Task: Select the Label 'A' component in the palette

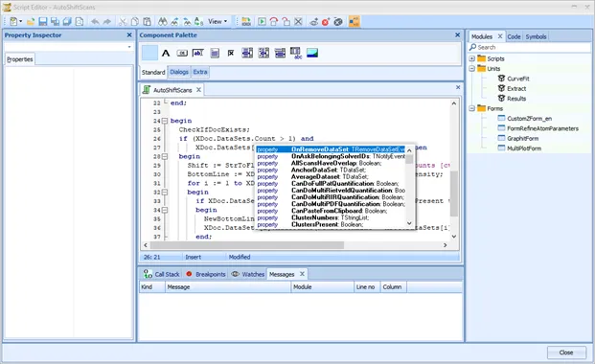Action: coord(166,53)
